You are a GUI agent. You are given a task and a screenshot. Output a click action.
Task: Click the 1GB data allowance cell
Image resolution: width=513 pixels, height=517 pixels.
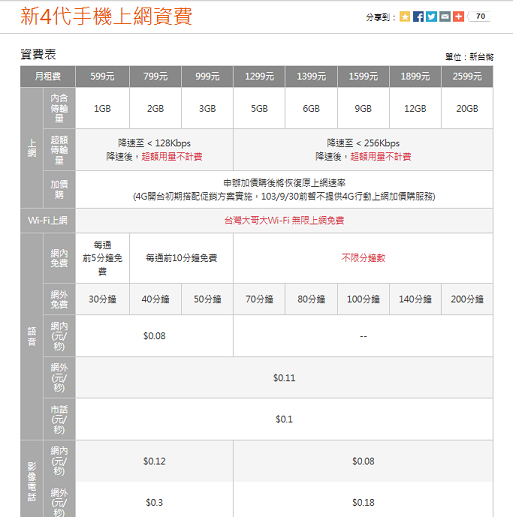102,108
